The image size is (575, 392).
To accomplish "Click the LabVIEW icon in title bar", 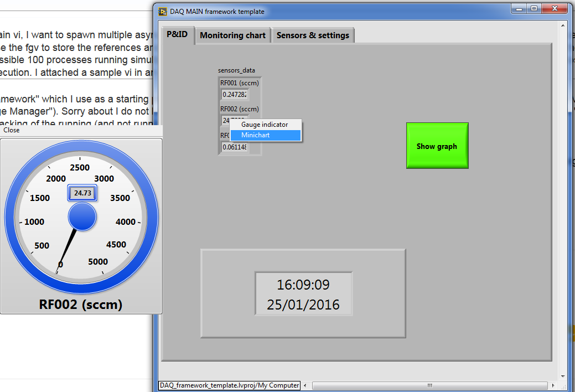I will pos(163,12).
